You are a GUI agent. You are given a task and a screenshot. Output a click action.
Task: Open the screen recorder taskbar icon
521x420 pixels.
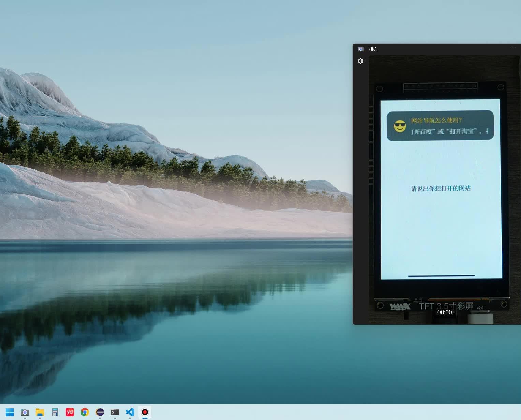pos(145,412)
